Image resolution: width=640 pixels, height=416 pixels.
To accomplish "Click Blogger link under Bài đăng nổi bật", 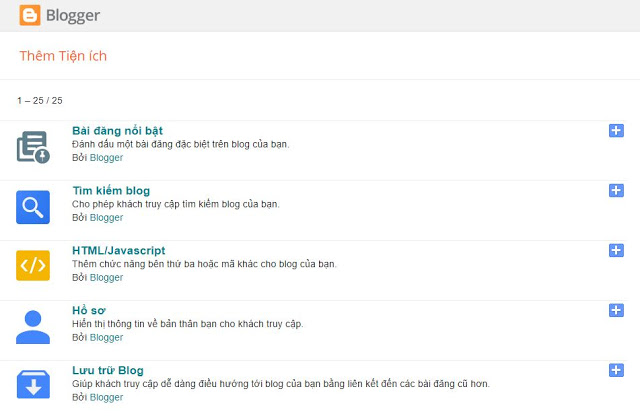I will (x=106, y=158).
